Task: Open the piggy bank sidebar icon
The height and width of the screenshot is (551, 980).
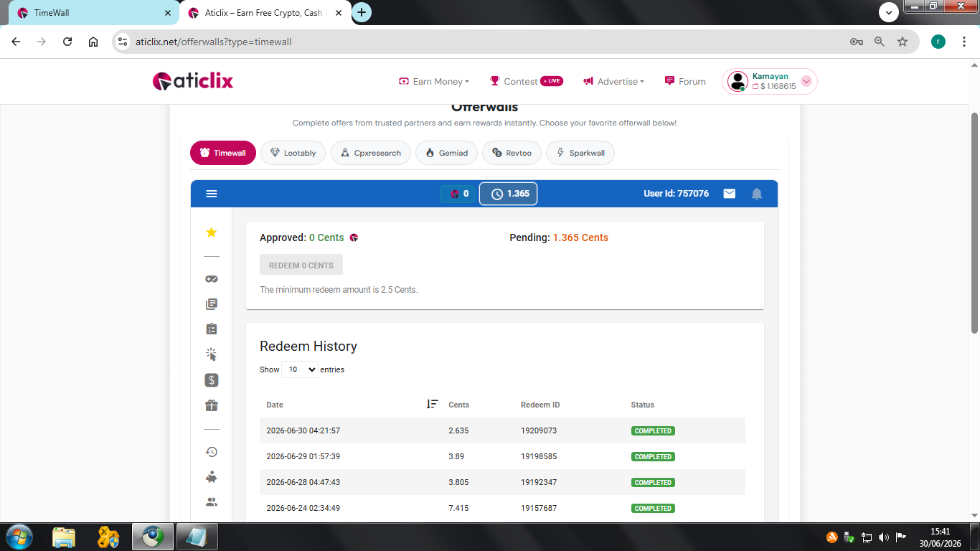Action: coord(212,477)
